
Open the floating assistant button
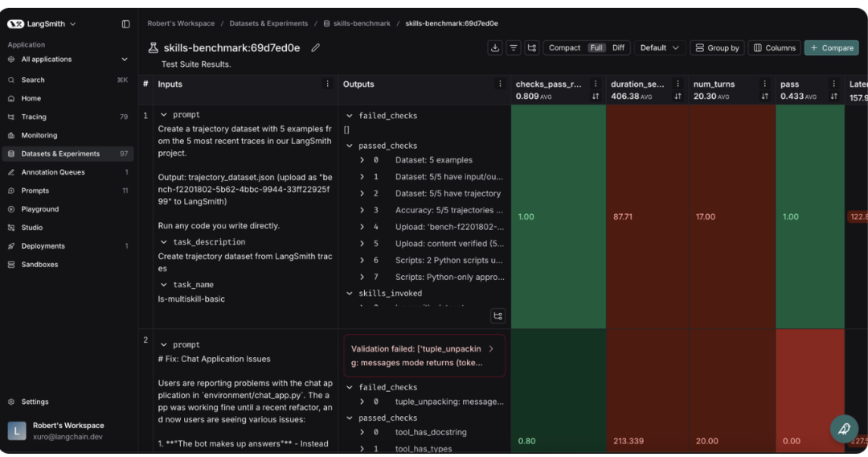tap(844, 429)
